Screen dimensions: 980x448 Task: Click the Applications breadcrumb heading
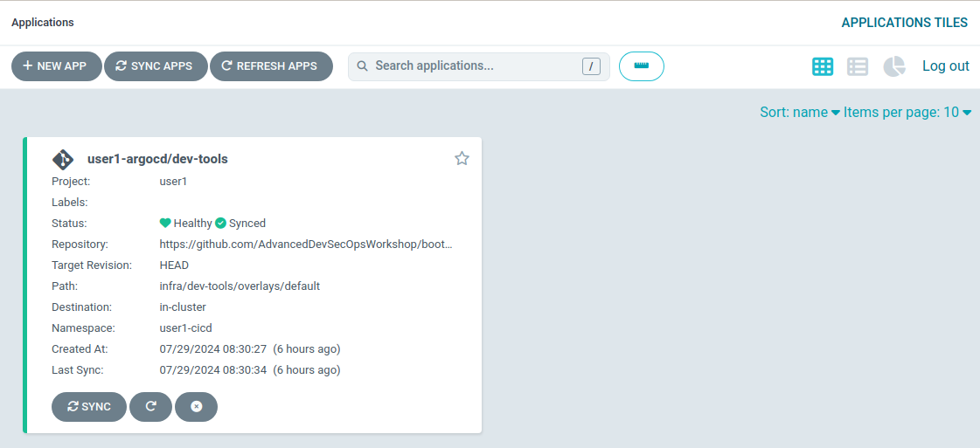[43, 23]
